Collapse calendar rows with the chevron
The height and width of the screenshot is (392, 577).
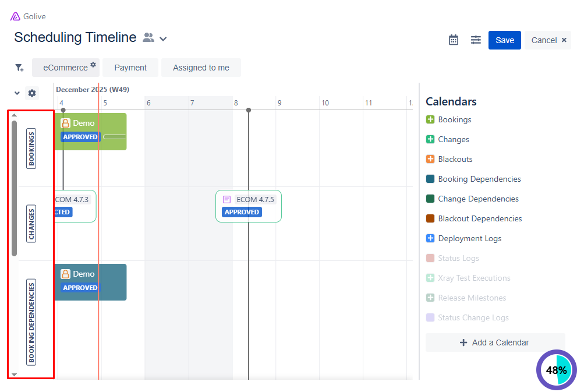17,93
